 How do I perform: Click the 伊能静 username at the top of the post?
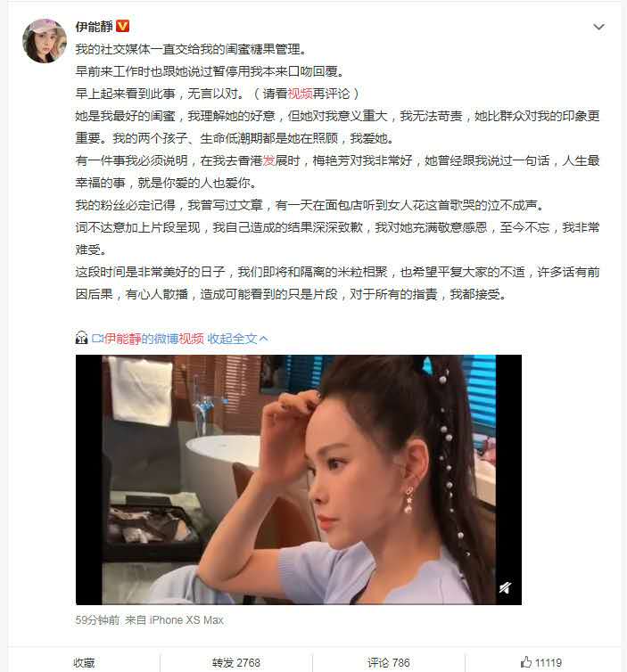point(94,27)
